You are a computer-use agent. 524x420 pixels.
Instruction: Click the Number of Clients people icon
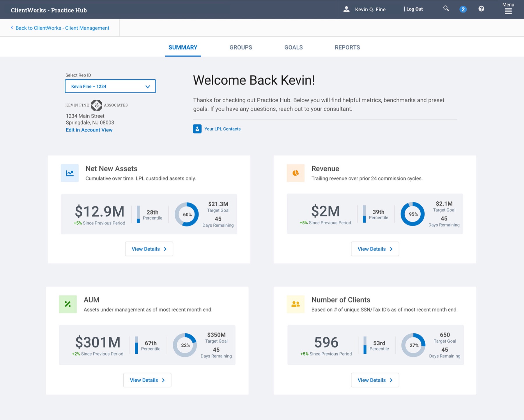(x=295, y=304)
